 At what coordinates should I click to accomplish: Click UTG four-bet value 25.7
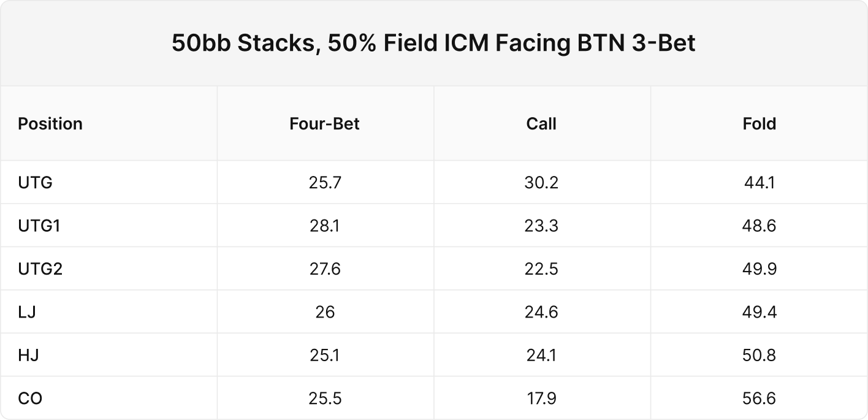[325, 183]
